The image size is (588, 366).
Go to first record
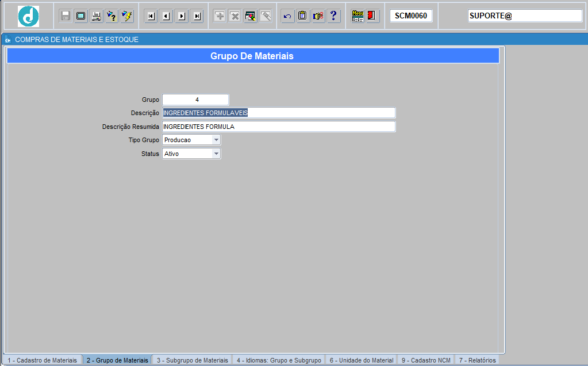tap(151, 16)
